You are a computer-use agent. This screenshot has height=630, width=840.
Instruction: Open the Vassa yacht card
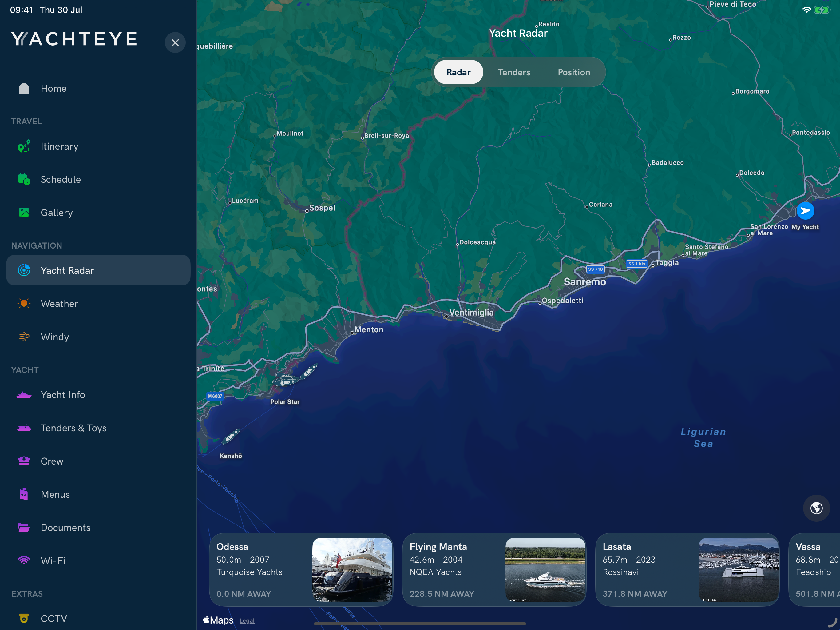click(x=814, y=569)
